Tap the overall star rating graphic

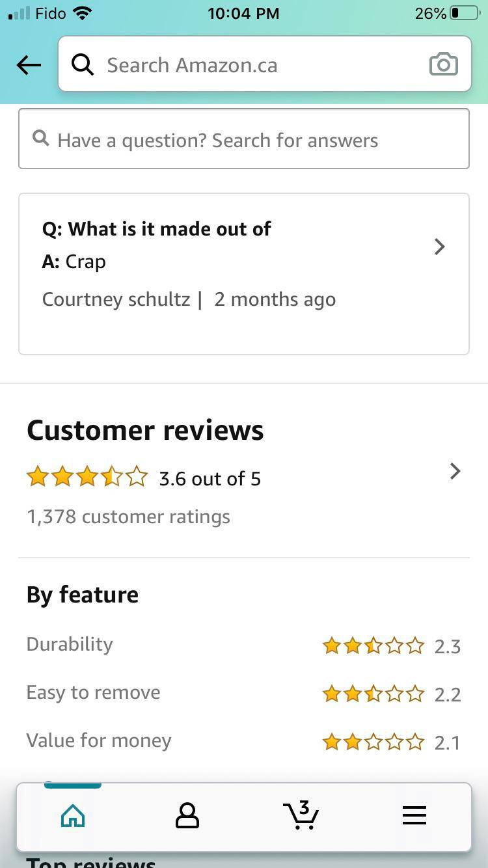tap(87, 478)
